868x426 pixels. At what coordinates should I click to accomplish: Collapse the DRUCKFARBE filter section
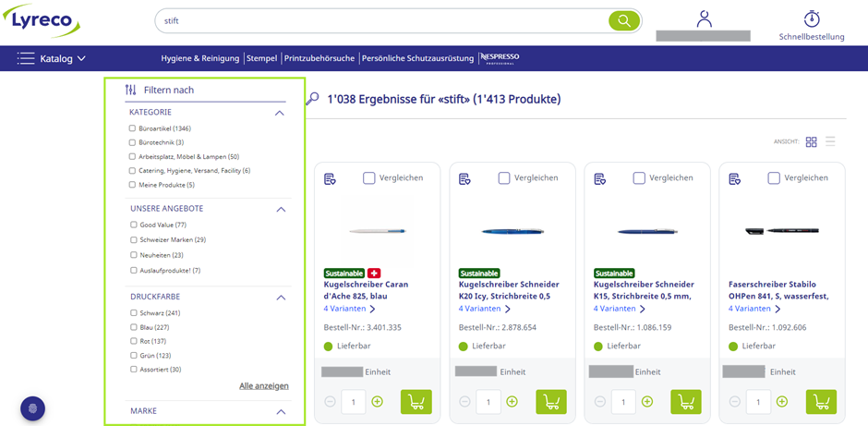point(281,298)
